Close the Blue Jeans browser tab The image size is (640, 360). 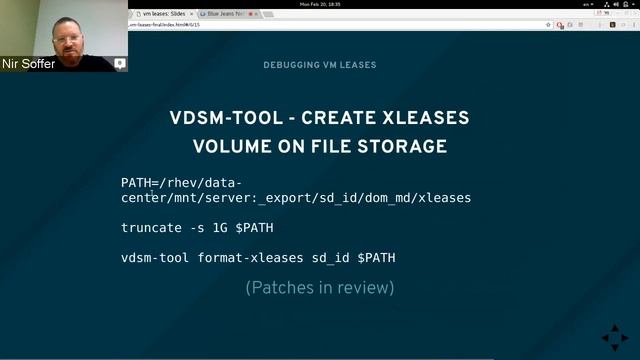tap(256, 14)
